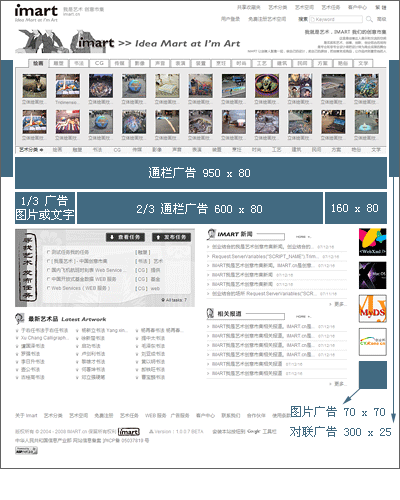This screenshot has width=400, height=500.
Task: Click the portrait icon next to IMART 新闻
Action: coord(211,234)
